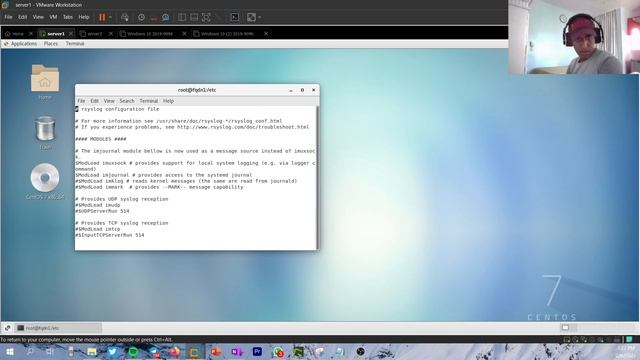
Task: Open the terminal window Edit menu
Action: [x=95, y=101]
